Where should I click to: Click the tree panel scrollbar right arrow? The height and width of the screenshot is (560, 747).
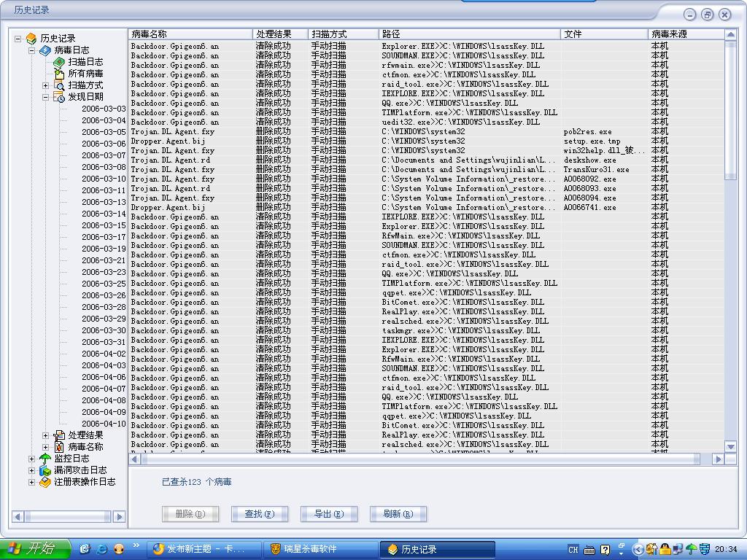[x=120, y=516]
